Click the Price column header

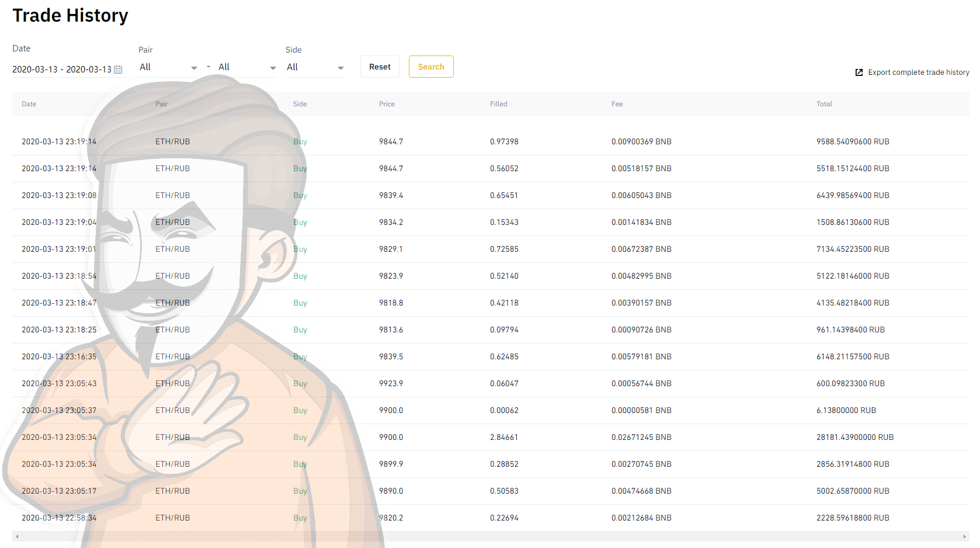pos(387,104)
